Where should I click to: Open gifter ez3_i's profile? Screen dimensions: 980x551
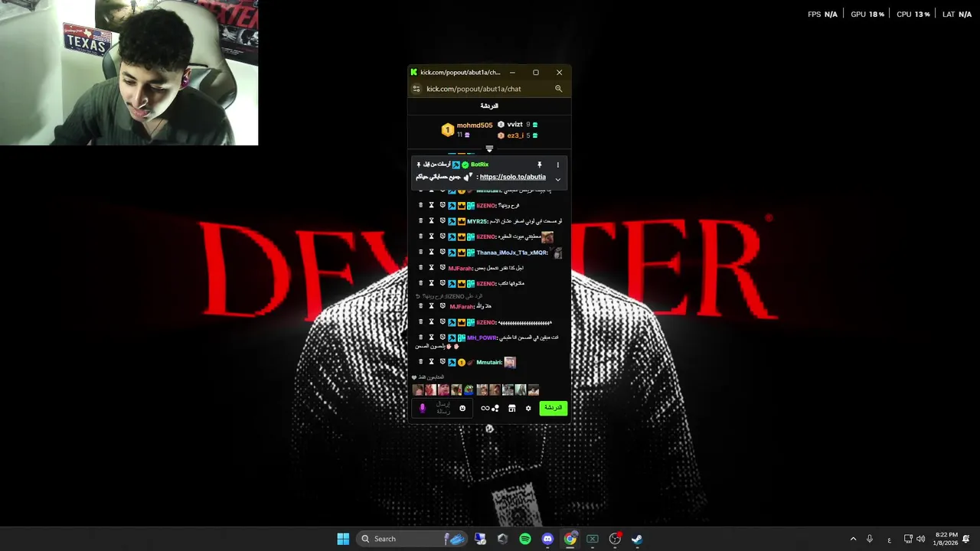pyautogui.click(x=515, y=135)
